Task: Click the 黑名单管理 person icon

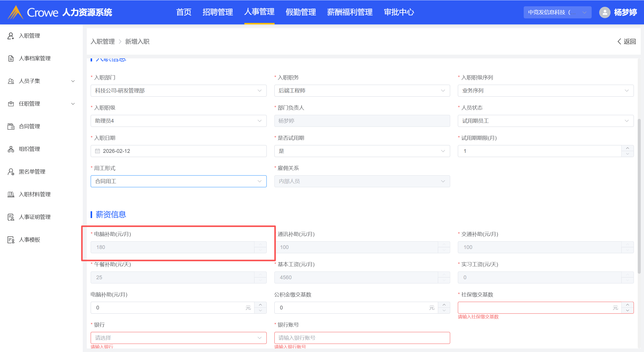Action: 11,172
